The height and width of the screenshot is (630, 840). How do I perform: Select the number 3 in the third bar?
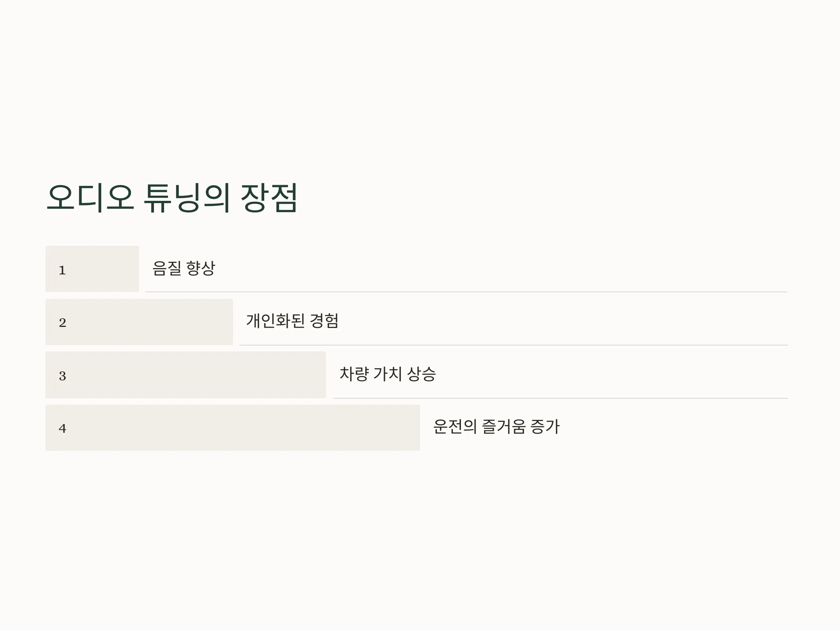[63, 376]
